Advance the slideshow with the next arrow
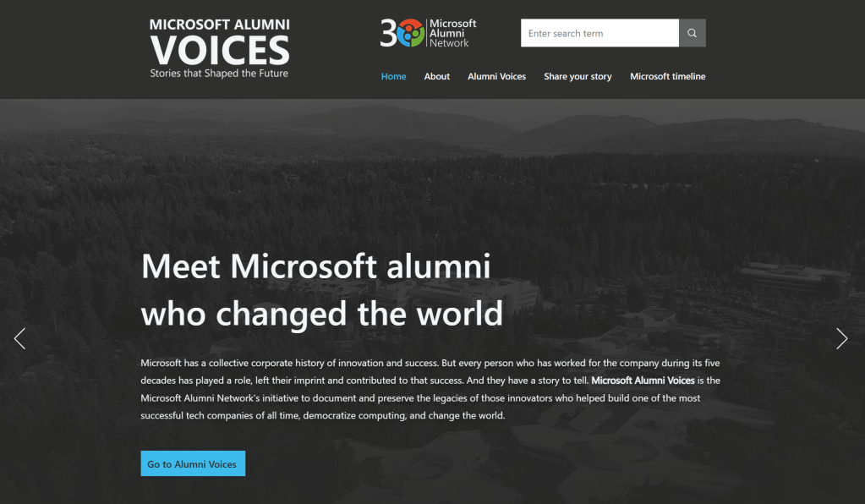Image resolution: width=865 pixels, height=504 pixels. 842,337
